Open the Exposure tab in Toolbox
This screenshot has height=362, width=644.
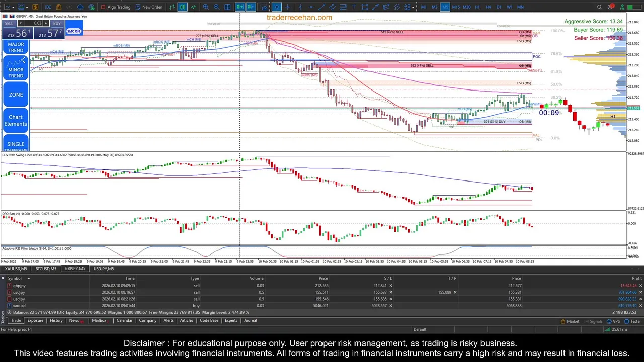[35, 321]
